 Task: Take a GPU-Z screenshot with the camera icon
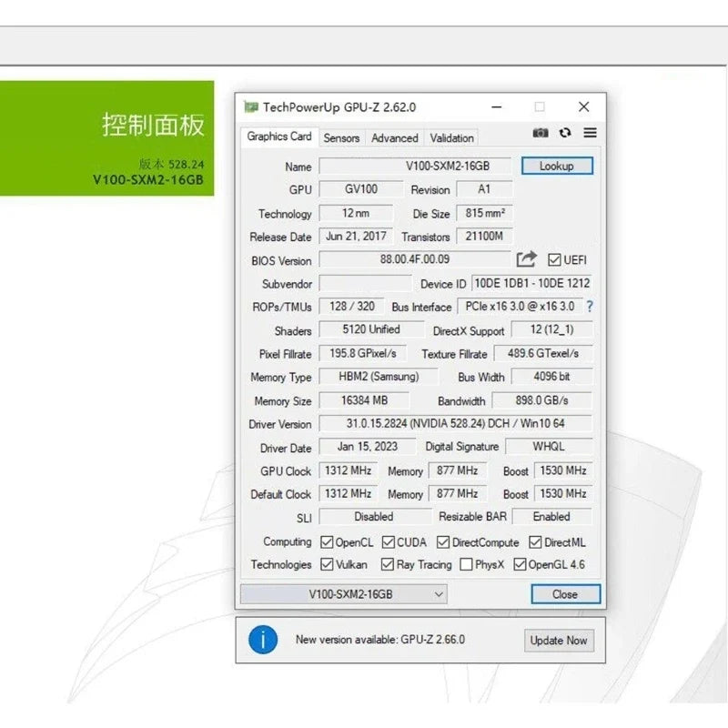[540, 133]
